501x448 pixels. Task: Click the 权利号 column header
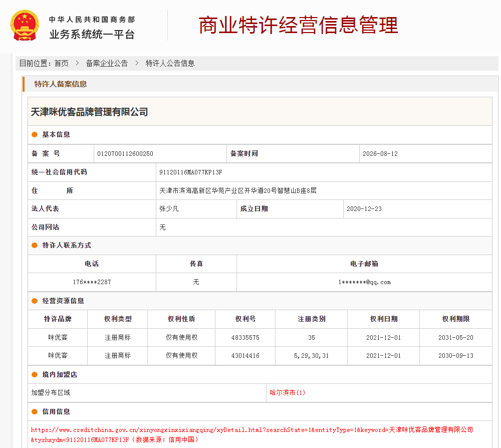point(245,319)
